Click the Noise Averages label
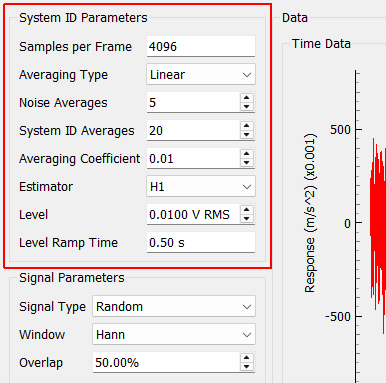This screenshot has width=386, height=383. point(63,103)
